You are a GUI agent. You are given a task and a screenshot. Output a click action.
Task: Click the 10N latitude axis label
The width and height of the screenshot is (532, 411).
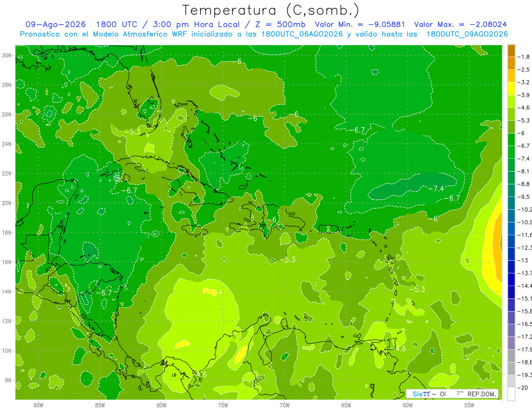coord(7,351)
